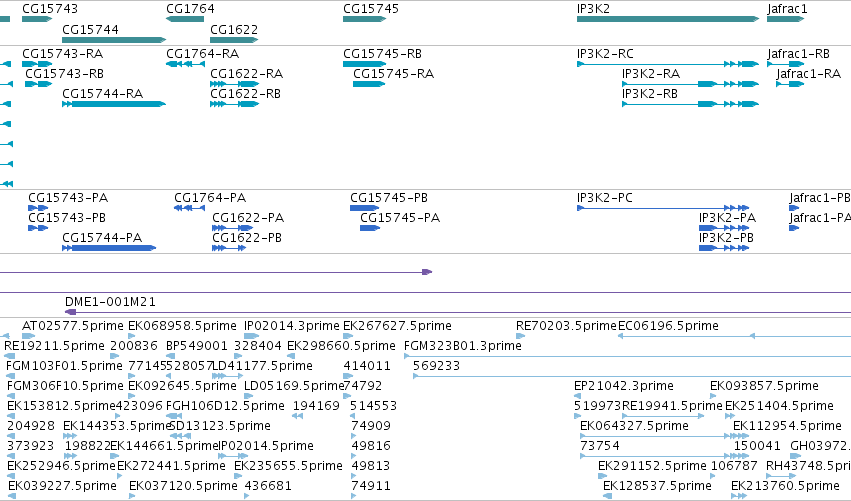Select the CG15745-RB transcript label
Image resolution: width=851 pixels, height=501 pixels.
click(382, 54)
